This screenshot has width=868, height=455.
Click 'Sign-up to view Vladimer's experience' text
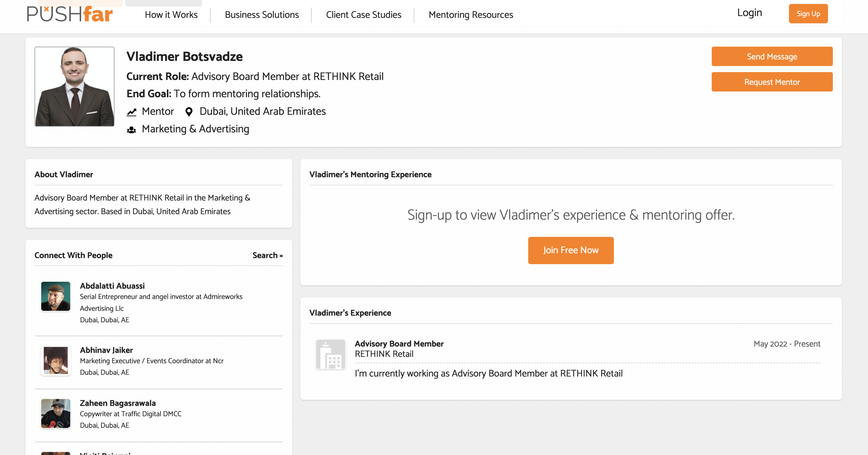[x=571, y=215]
